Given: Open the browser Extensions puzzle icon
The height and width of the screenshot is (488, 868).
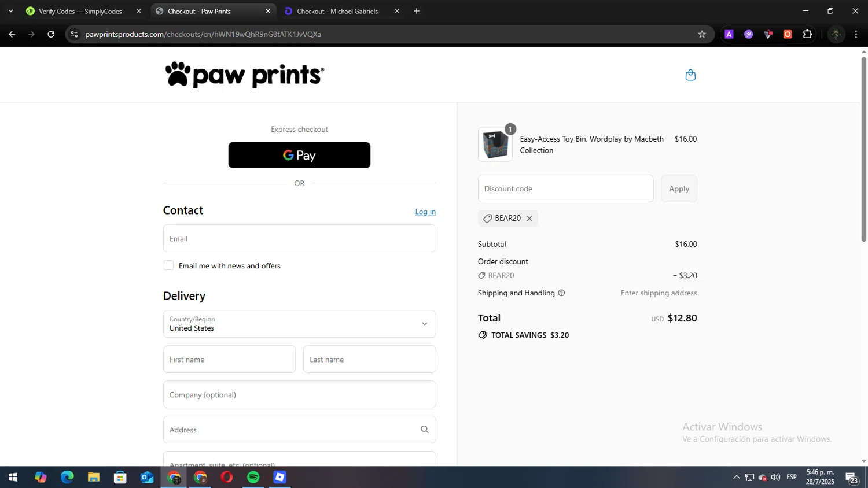Looking at the screenshot, I should [807, 34].
